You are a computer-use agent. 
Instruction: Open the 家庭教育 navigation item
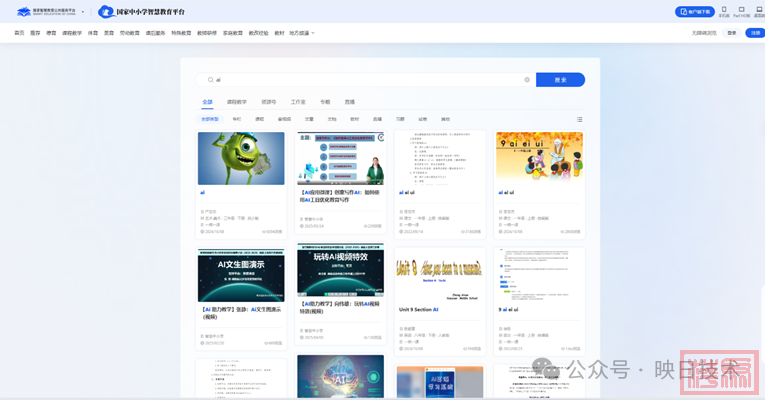[x=233, y=33]
